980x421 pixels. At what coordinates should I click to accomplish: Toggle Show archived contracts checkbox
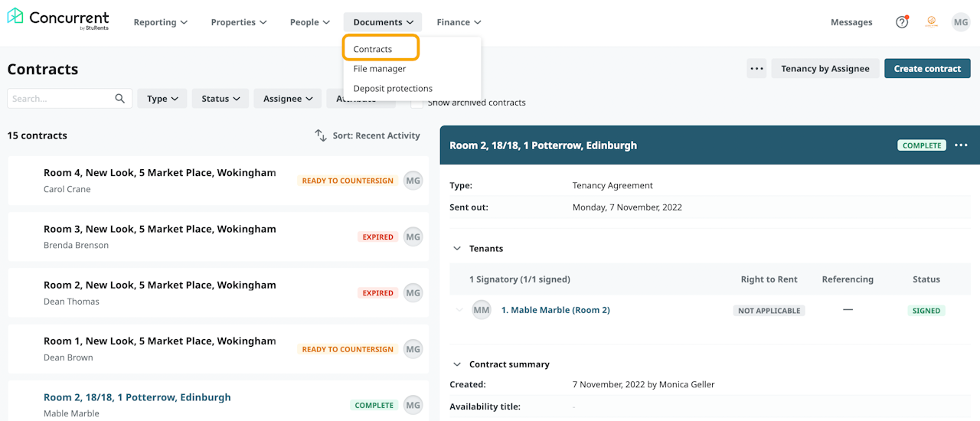417,103
